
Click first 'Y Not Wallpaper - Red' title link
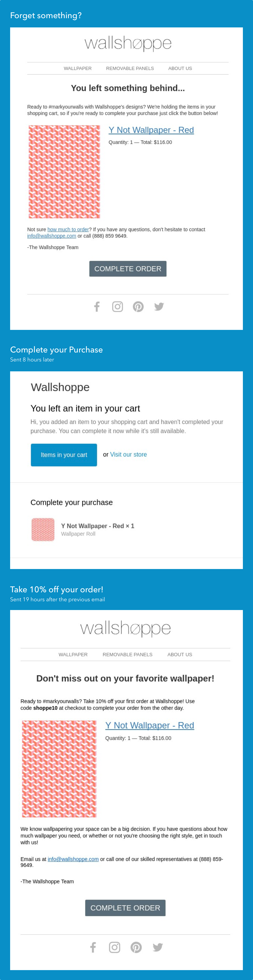click(x=151, y=130)
